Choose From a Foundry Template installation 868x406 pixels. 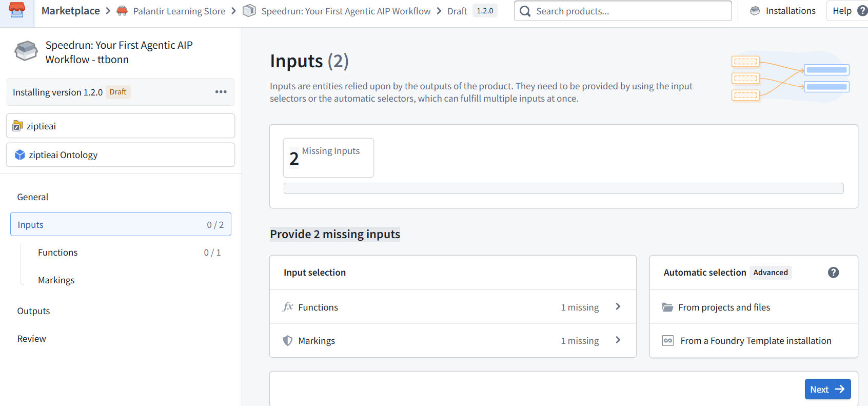click(754, 340)
